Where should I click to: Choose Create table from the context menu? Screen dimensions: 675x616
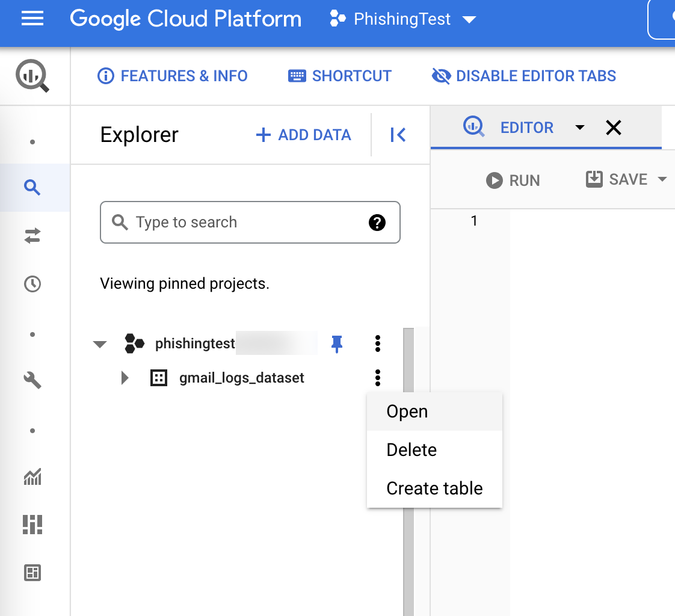434,488
